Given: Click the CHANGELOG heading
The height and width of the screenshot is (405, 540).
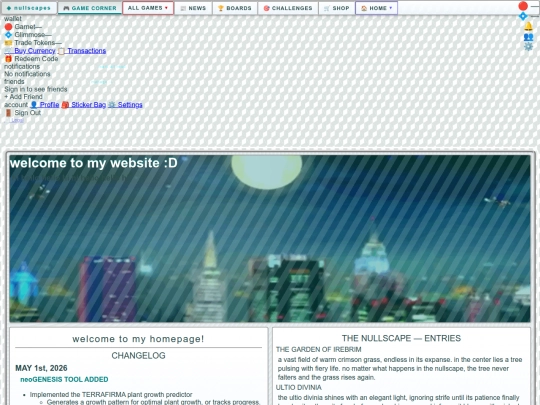Looking at the screenshot, I should tap(138, 355).
